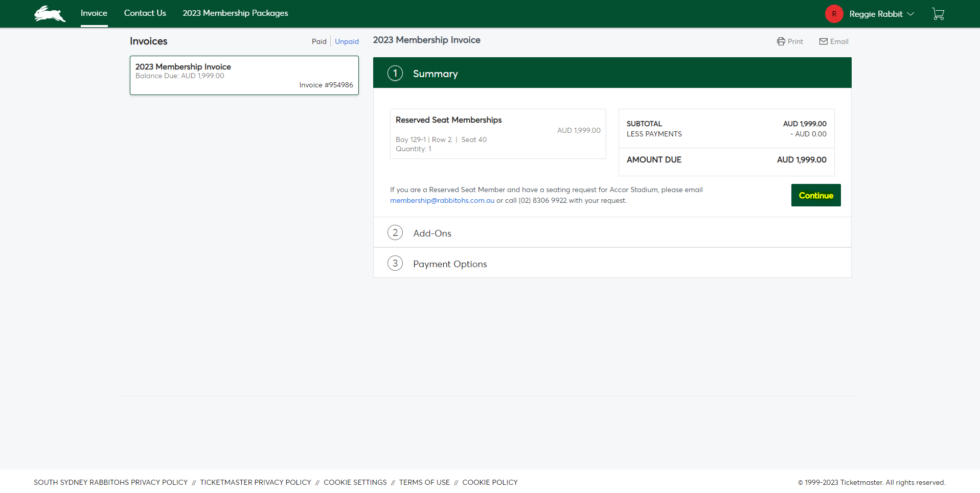The image size is (980, 493).
Task: Navigate to 2023 Membership Packages
Action: [x=235, y=13]
